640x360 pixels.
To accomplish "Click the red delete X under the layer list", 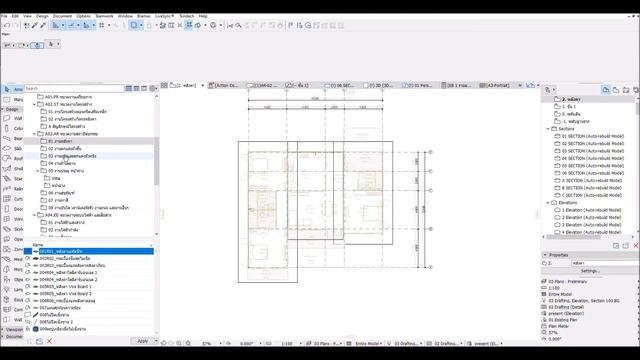I will coord(49,341).
